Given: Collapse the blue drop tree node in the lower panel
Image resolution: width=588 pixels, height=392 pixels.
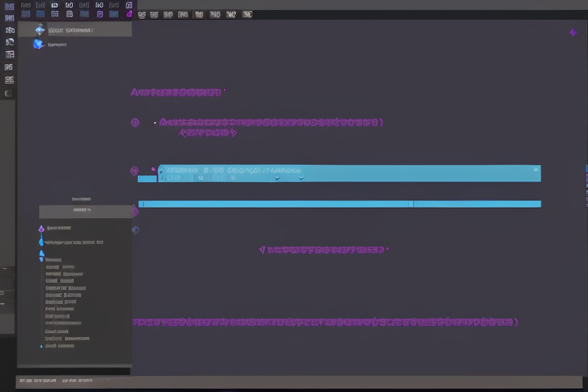Looking at the screenshot, I should [x=41, y=242].
